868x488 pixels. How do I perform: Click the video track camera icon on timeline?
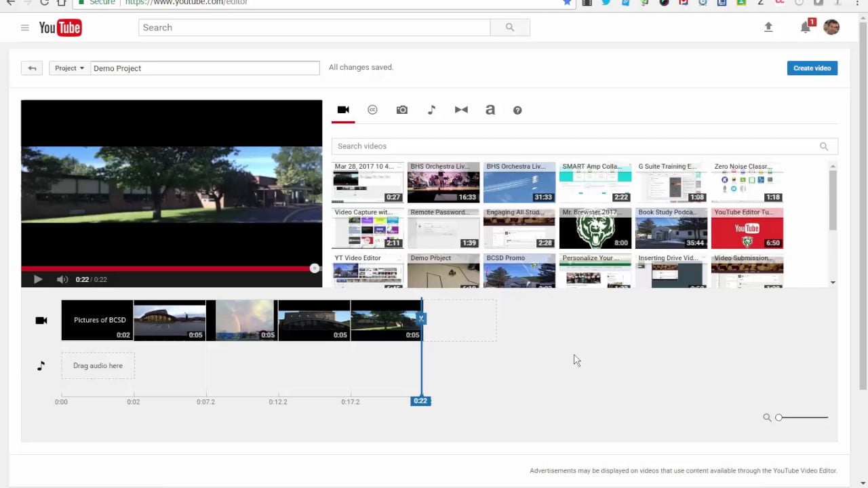pos(41,320)
